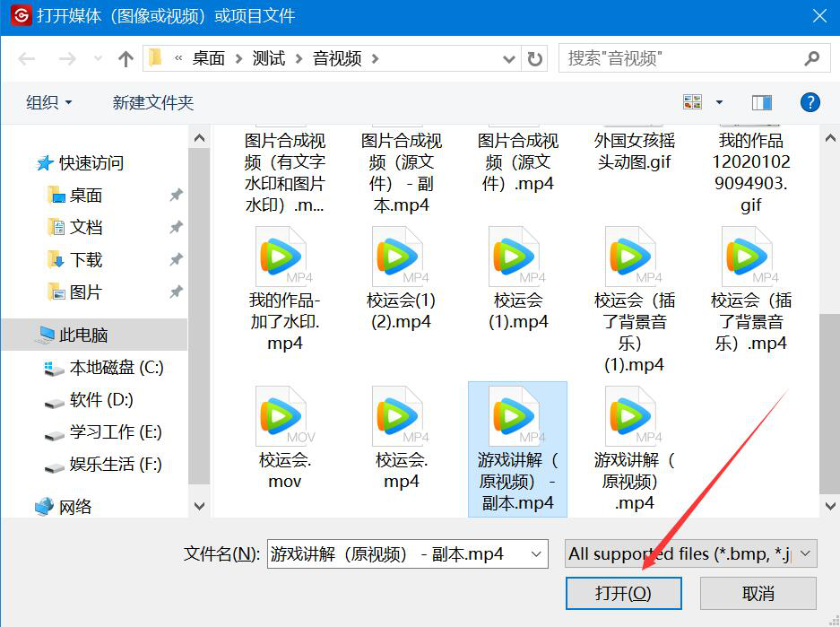
Task: Close the 打开媒体 dialog window
Action: pos(819,15)
